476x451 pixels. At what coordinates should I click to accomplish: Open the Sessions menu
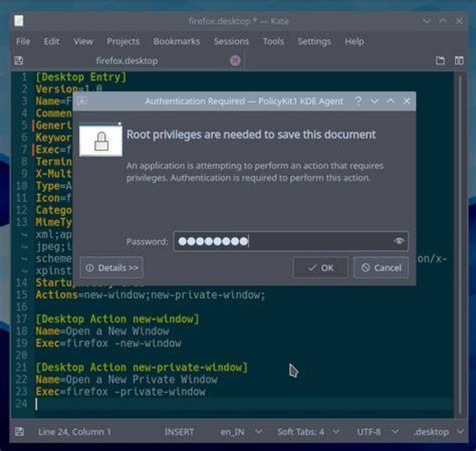coord(231,41)
